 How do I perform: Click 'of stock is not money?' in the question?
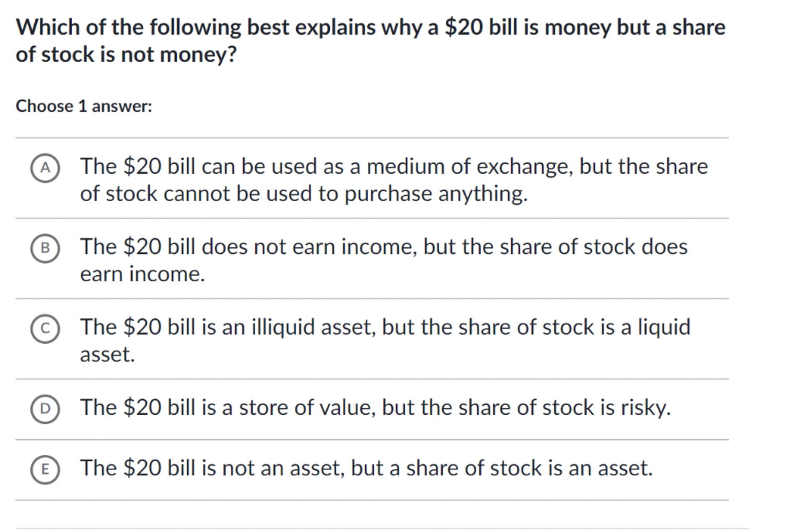click(x=126, y=54)
